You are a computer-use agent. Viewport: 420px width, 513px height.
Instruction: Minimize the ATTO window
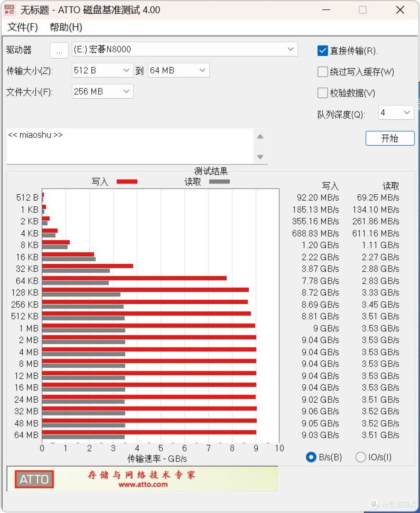tap(326, 10)
